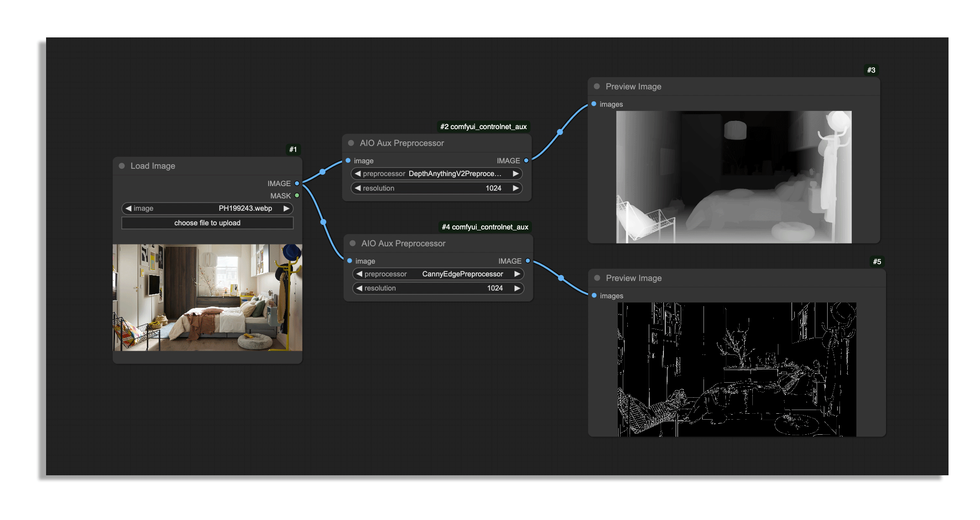Image resolution: width=980 pixels, height=520 pixels.
Task: Click the IMAGE output socket of the Canny node
Action: click(527, 261)
